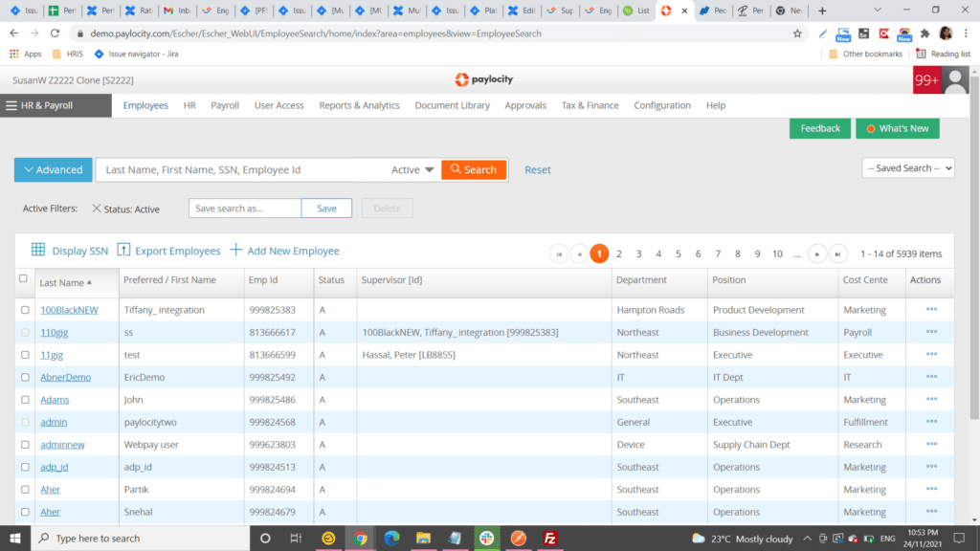Open actions menu for 110gig row

pos(931,332)
